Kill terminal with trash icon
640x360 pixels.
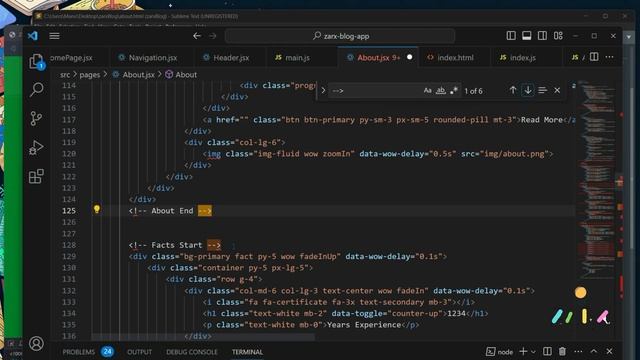pyautogui.click(x=562, y=351)
